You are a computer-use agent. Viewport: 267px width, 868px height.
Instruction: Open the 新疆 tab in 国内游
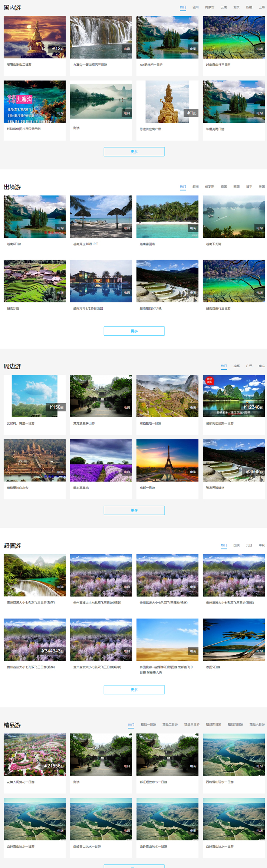[249, 7]
